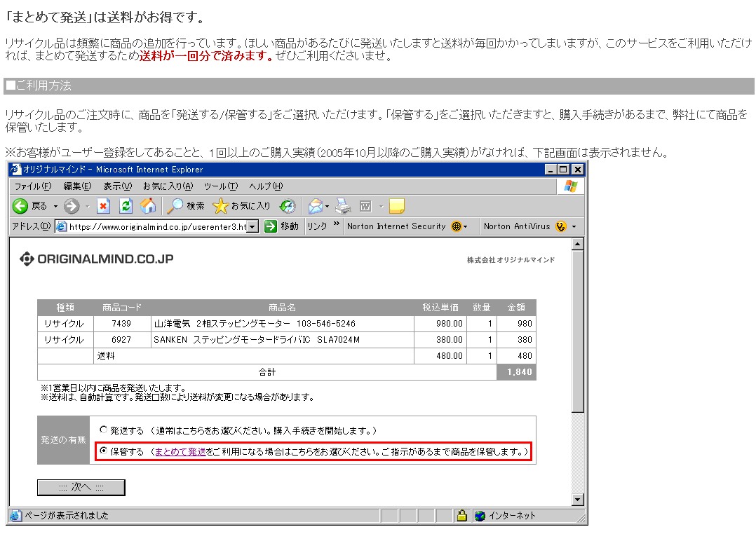Open Norton AntiVirus dropdown arrow
This screenshot has width=756, height=534.
pyautogui.click(x=574, y=226)
